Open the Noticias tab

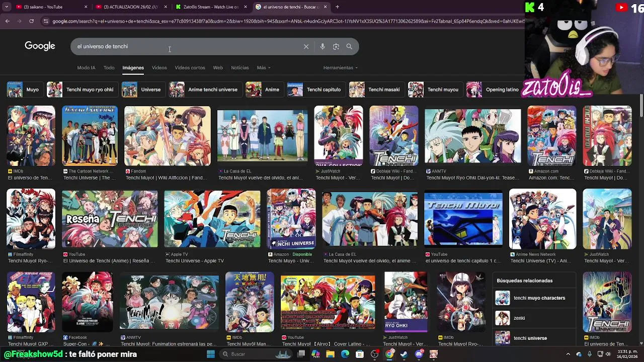tap(239, 67)
